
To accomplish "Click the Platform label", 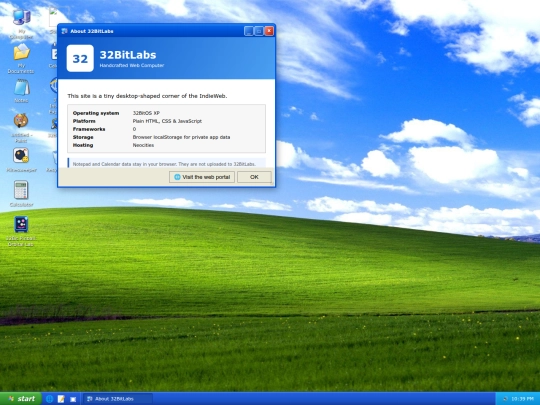I will pos(84,121).
